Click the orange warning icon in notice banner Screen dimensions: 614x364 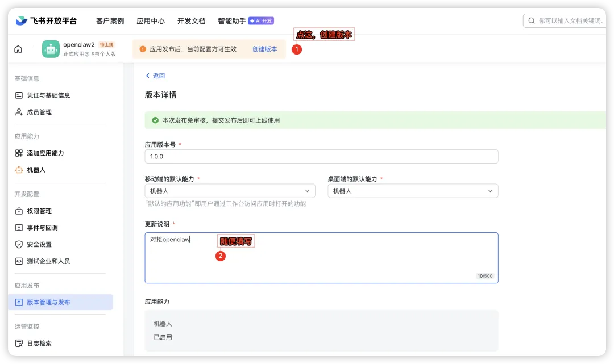(x=143, y=49)
